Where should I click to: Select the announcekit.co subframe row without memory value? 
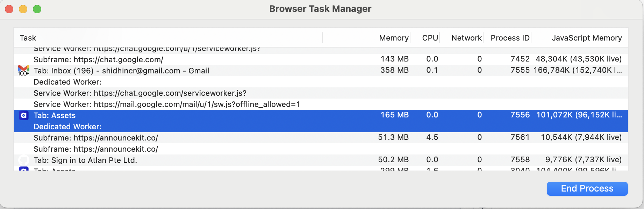321,149
